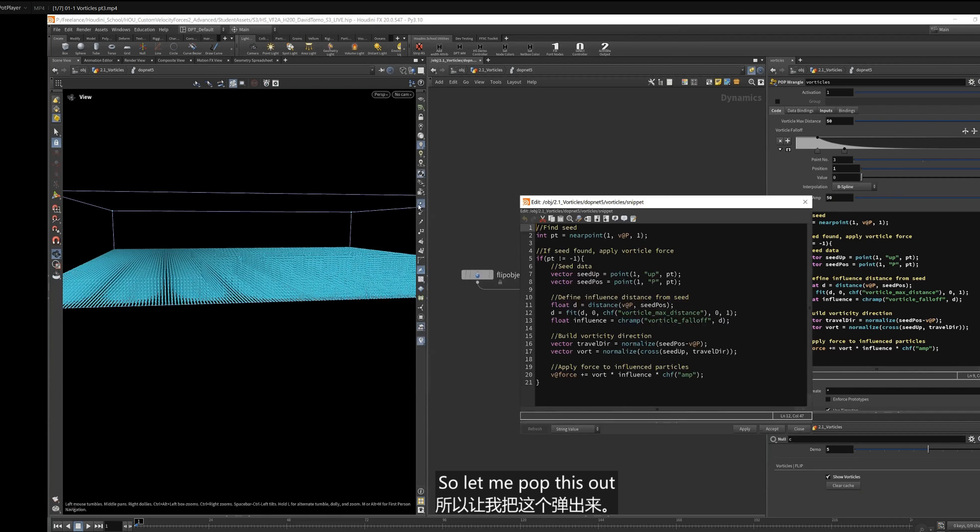Adjust Vorticle Max Distance slider
Image resolution: width=980 pixels, height=532 pixels.
click(x=917, y=121)
